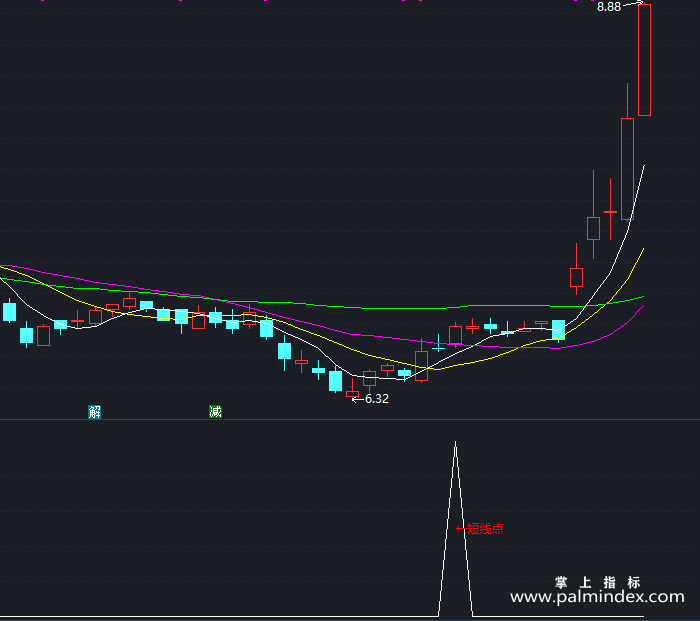700x621 pixels.
Task: Click the tallest red candlestick near 8.88
Action: [x=644, y=60]
